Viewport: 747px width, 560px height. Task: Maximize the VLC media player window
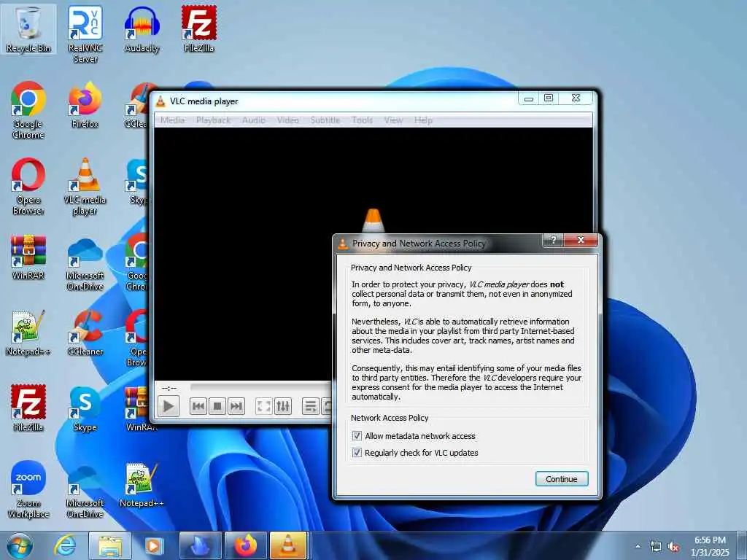tap(549, 98)
